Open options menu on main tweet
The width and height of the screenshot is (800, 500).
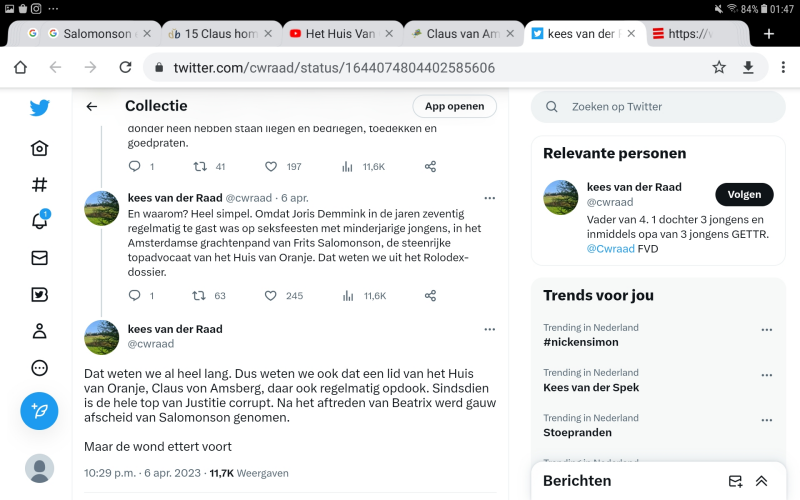pos(489,329)
